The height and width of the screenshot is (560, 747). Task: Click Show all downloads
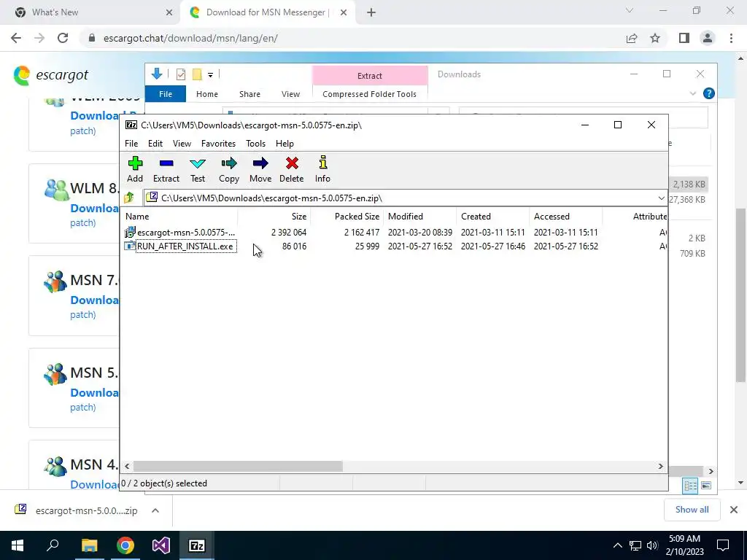(x=692, y=510)
